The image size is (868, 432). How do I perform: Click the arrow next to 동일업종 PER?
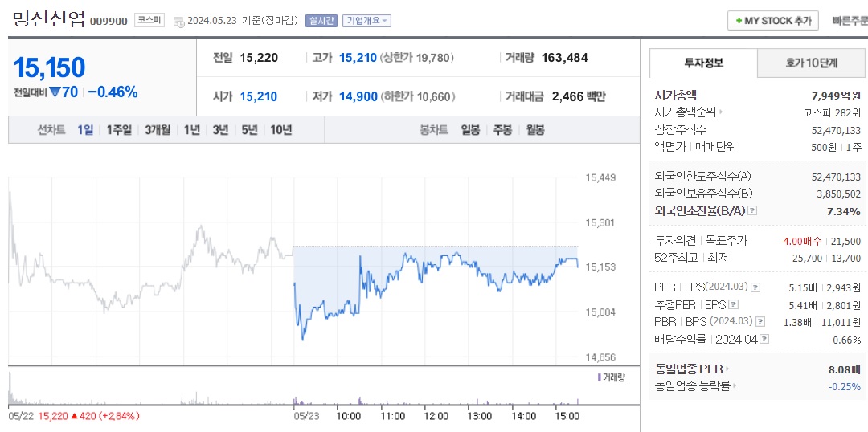pyautogui.click(x=727, y=369)
